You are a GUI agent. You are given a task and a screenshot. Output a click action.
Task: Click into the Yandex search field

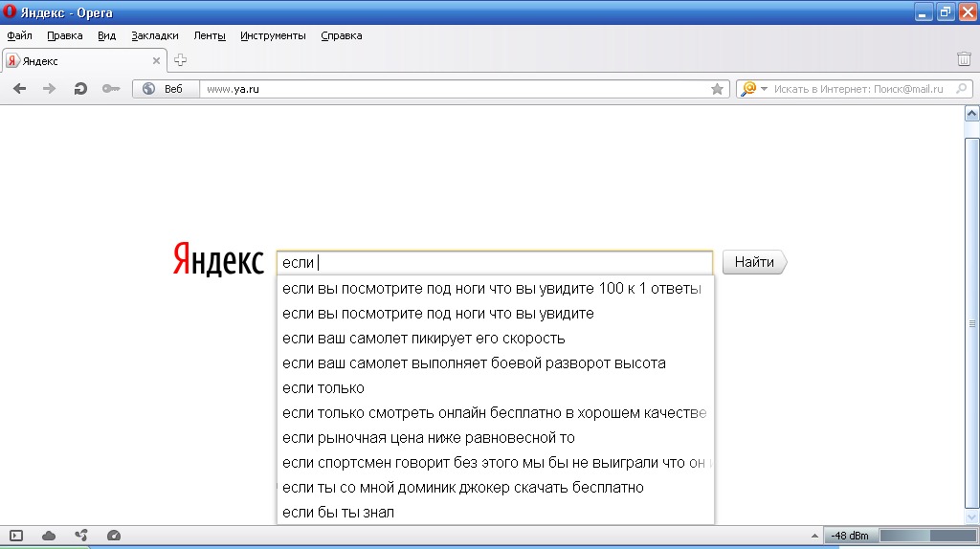495,262
